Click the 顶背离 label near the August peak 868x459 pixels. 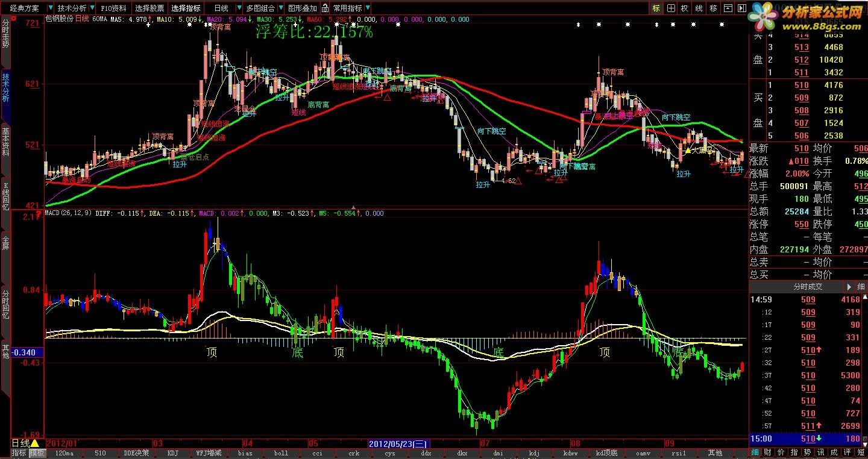click(x=613, y=72)
